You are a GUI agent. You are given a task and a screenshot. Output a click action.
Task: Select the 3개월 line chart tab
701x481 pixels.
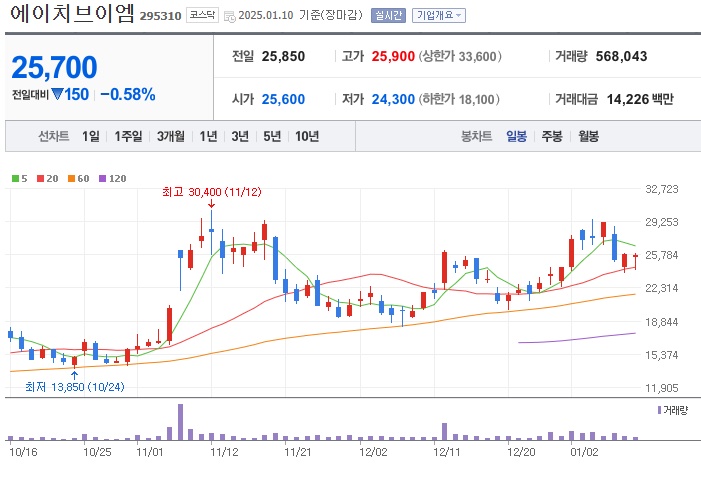171,136
